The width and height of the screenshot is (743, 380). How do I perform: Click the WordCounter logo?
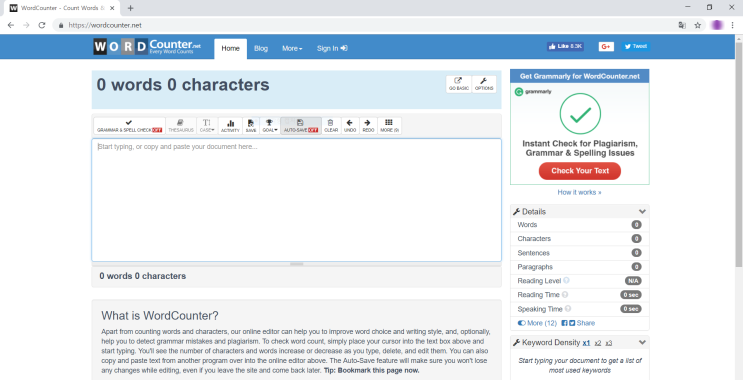pos(147,47)
